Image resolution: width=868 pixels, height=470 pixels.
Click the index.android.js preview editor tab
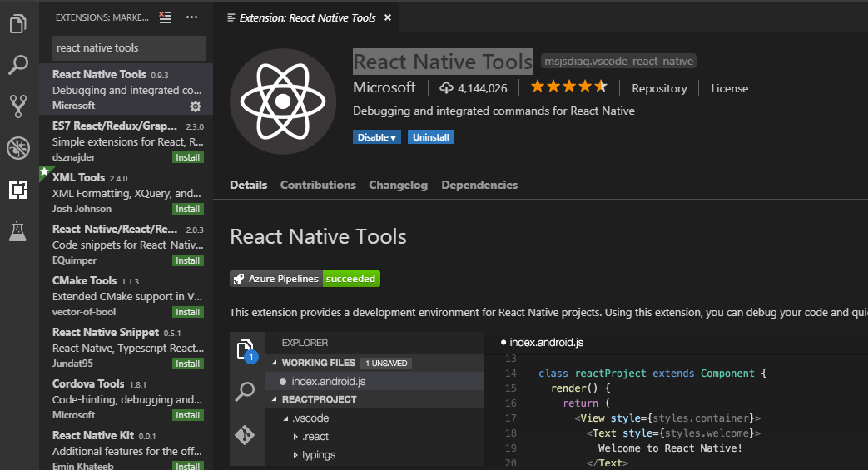[542, 342]
